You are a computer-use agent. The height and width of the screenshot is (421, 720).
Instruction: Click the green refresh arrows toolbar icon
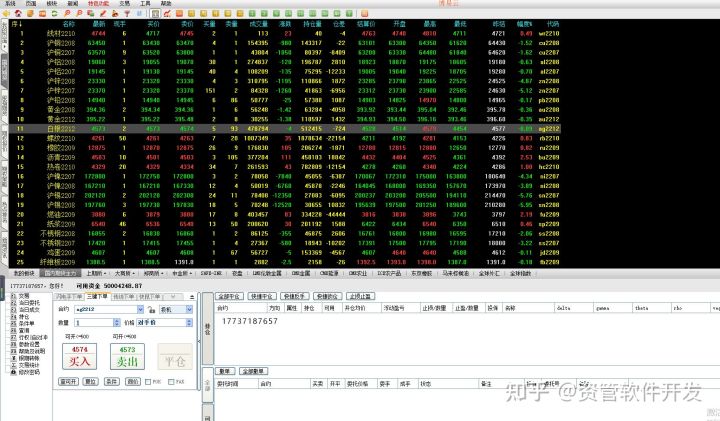point(54,13)
